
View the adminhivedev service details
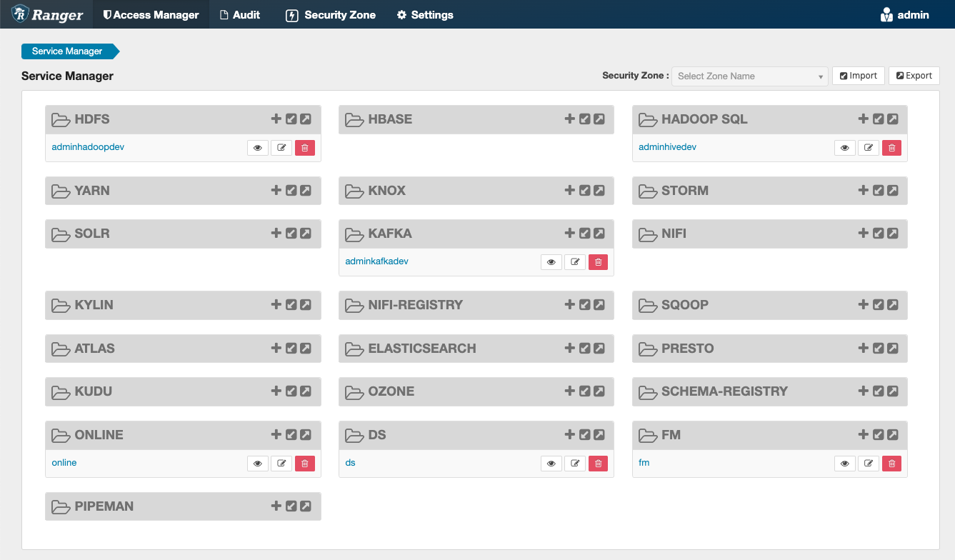(845, 148)
